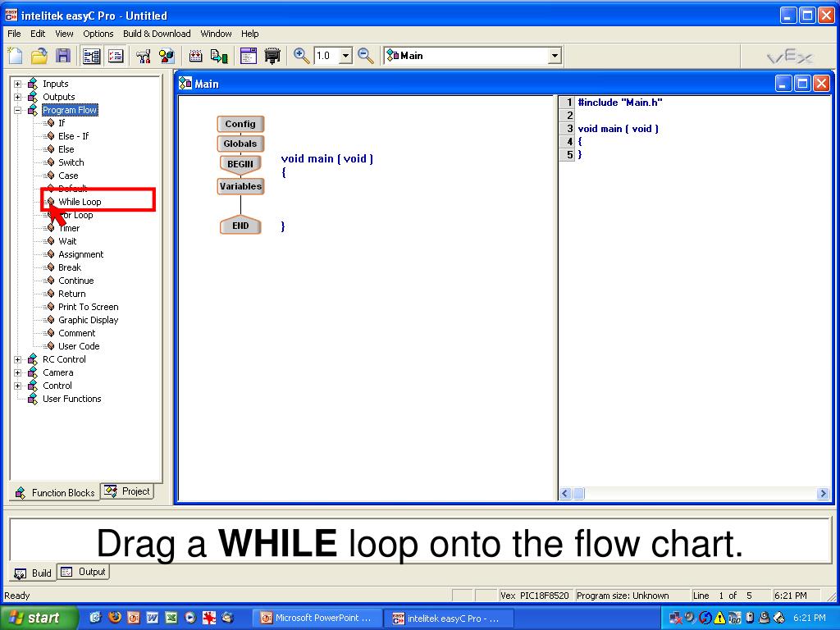Select the Switch block

point(71,162)
